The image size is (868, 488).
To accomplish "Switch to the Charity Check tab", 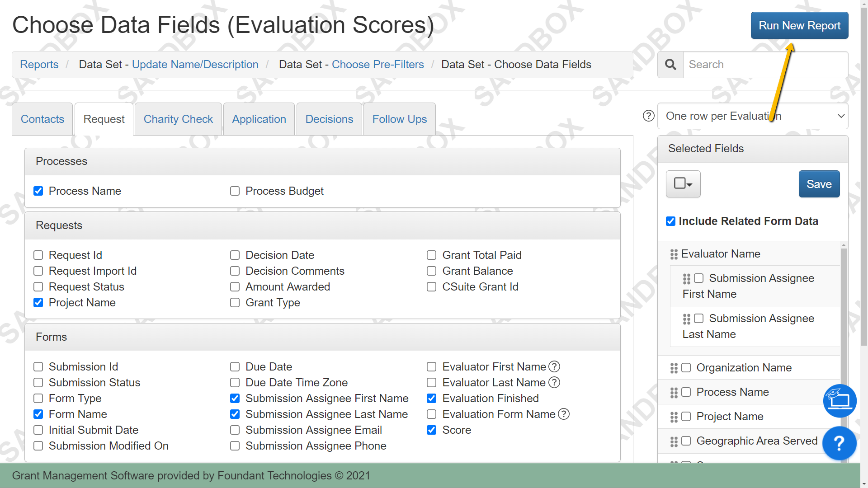I will [178, 119].
